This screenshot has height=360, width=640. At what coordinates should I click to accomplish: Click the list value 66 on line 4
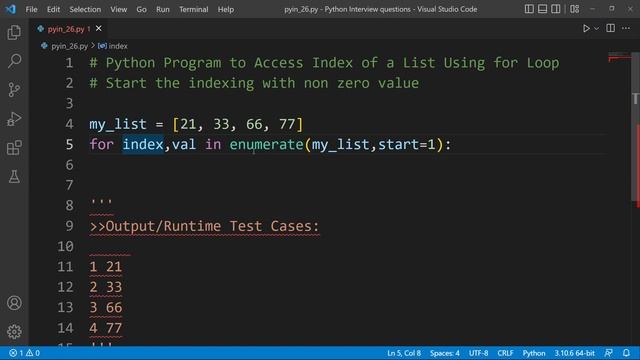point(254,124)
